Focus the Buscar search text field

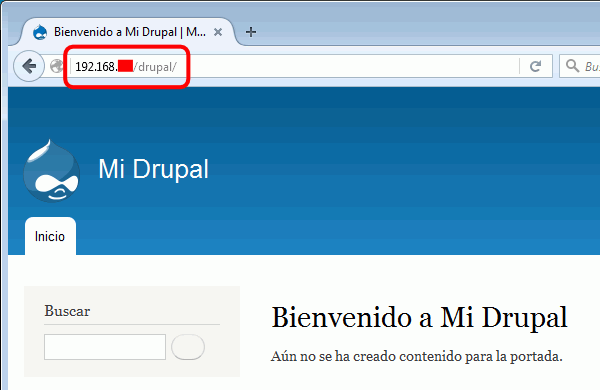pos(105,347)
